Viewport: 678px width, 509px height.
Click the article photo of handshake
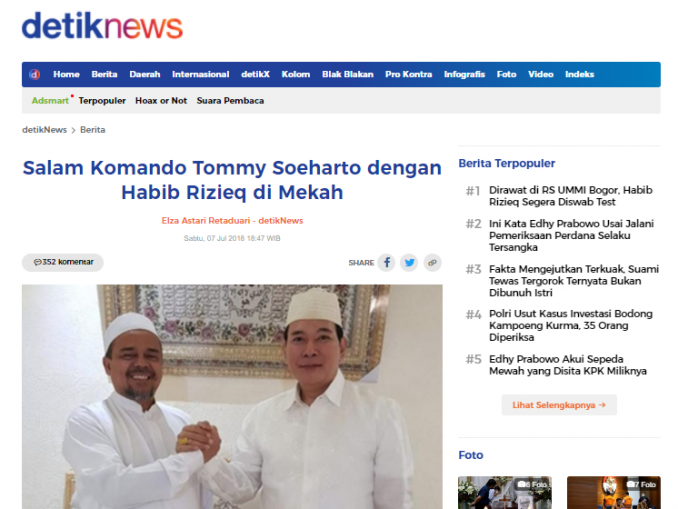pos(232,397)
